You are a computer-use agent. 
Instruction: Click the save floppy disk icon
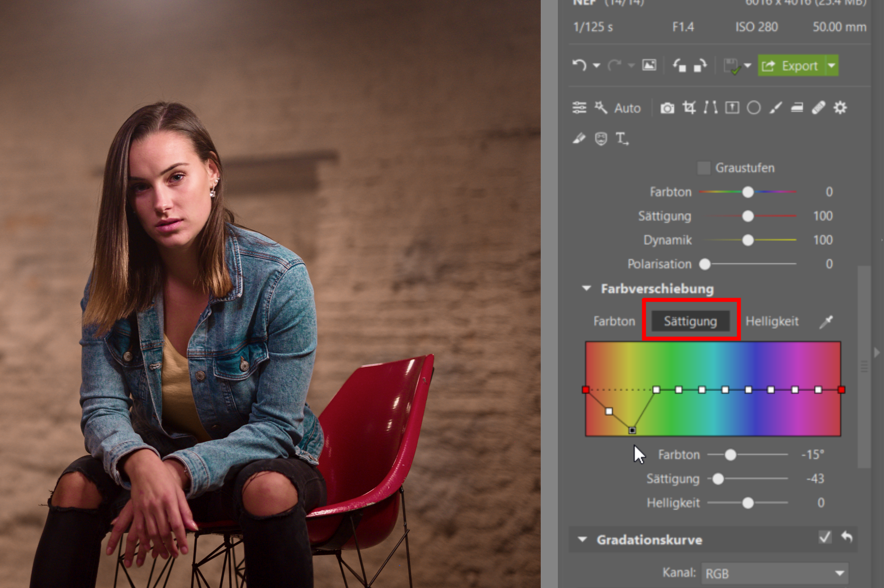click(x=731, y=66)
